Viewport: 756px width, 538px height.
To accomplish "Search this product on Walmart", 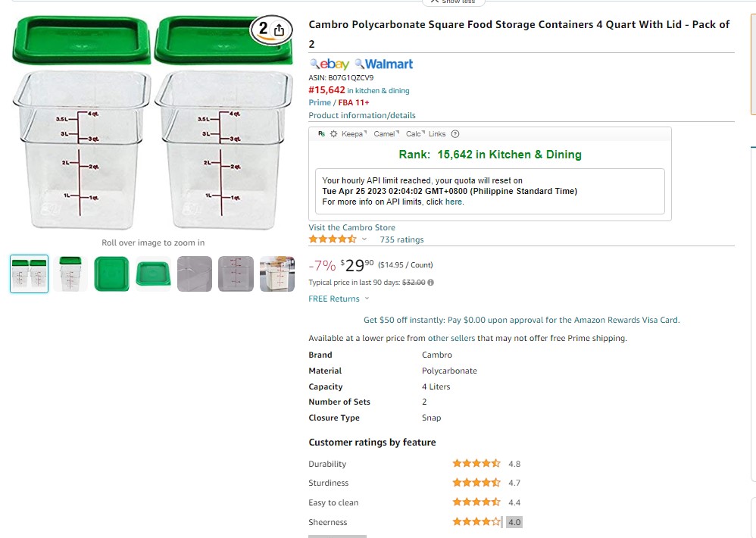I will pyautogui.click(x=384, y=64).
